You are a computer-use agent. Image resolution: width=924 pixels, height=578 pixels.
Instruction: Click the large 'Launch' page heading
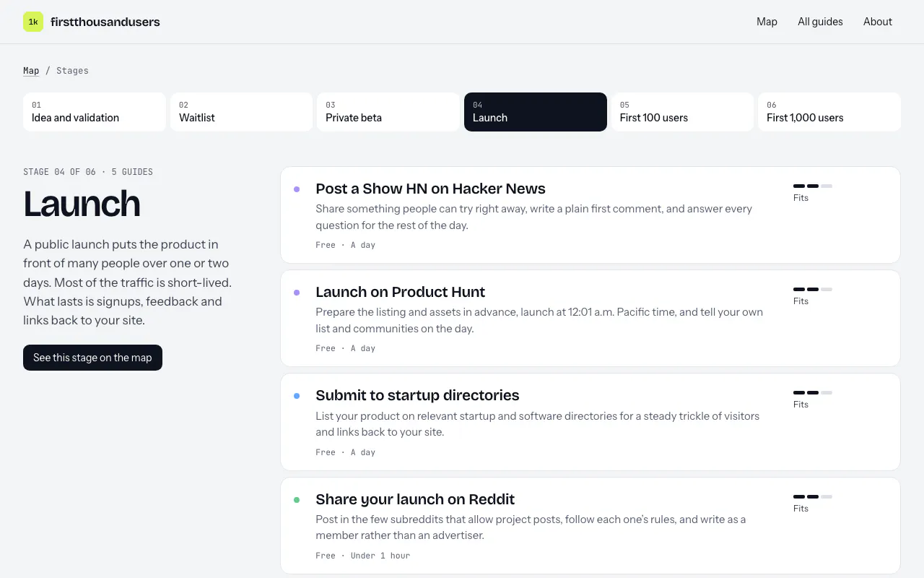82,204
